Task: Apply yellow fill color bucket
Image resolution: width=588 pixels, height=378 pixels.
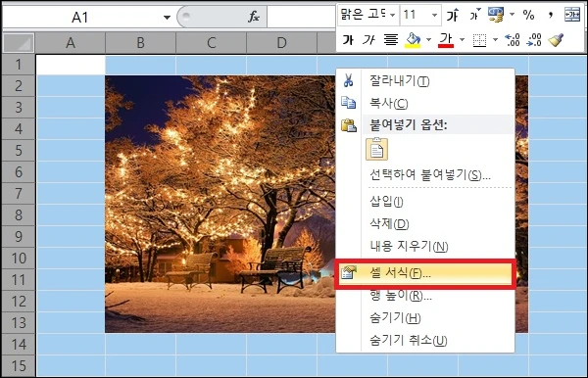Action: pyautogui.click(x=413, y=40)
